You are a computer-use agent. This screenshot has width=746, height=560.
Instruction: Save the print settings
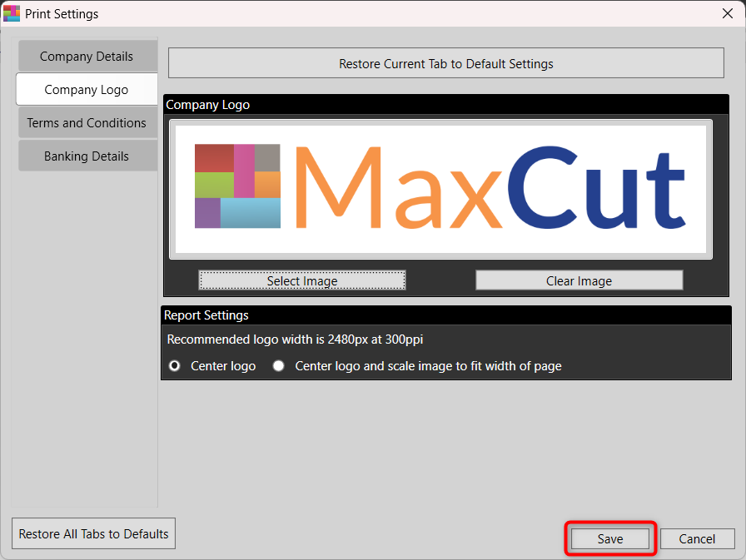[610, 538]
